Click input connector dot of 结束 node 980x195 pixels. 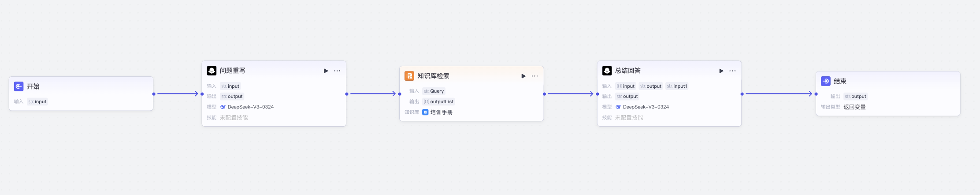(x=816, y=94)
